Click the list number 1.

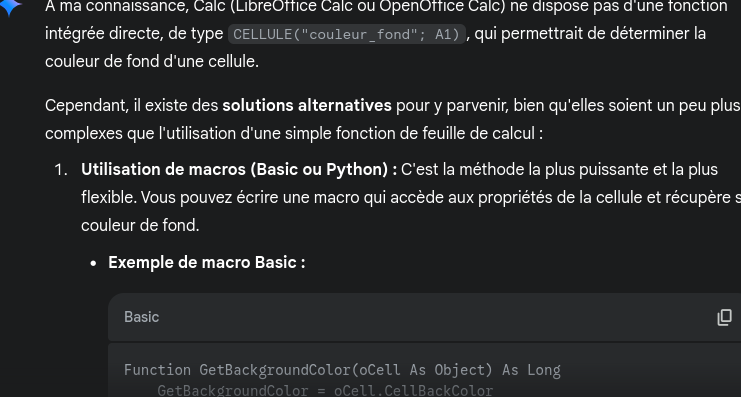click(61, 170)
